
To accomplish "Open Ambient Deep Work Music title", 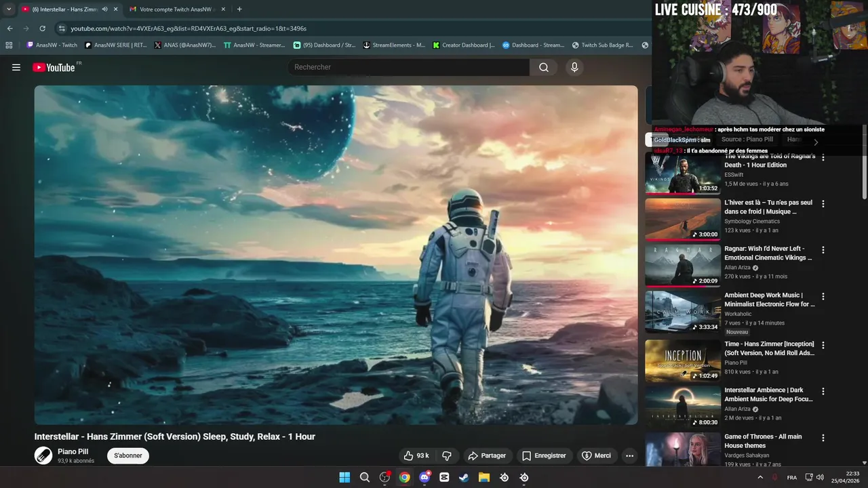I will click(x=769, y=300).
